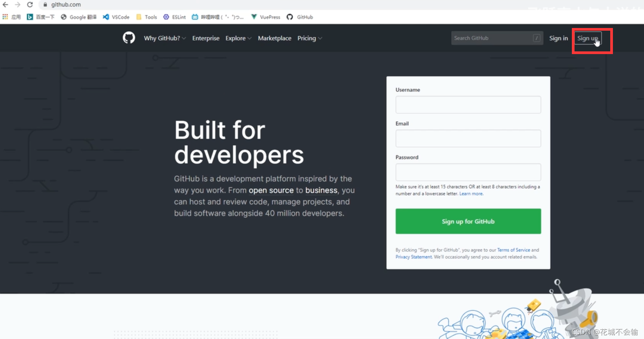Open the Enterprise nav item

click(x=206, y=38)
